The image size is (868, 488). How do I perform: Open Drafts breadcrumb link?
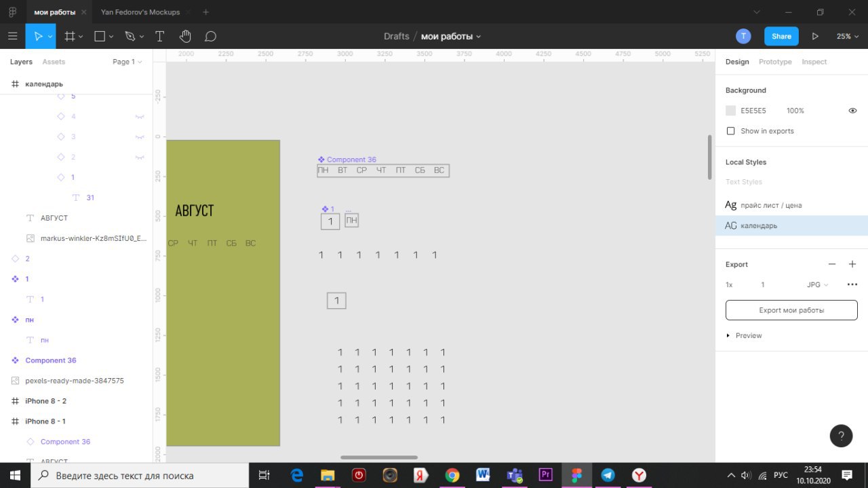pos(397,36)
